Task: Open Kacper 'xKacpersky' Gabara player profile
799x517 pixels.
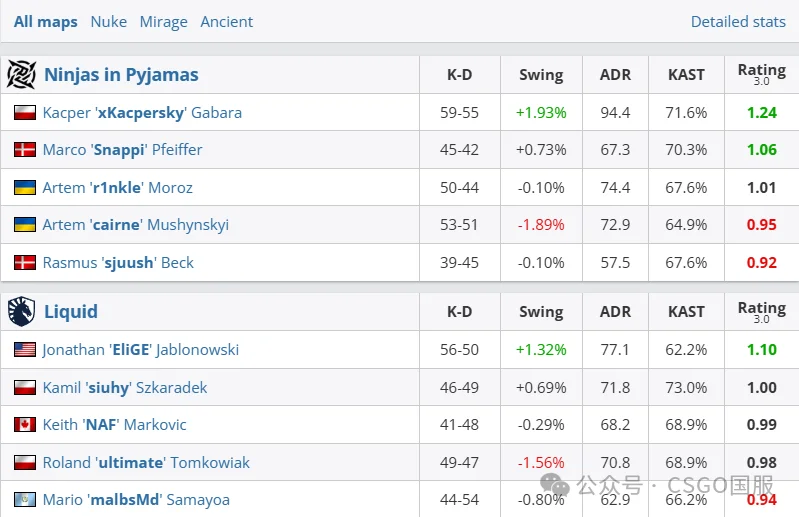Action: [142, 113]
